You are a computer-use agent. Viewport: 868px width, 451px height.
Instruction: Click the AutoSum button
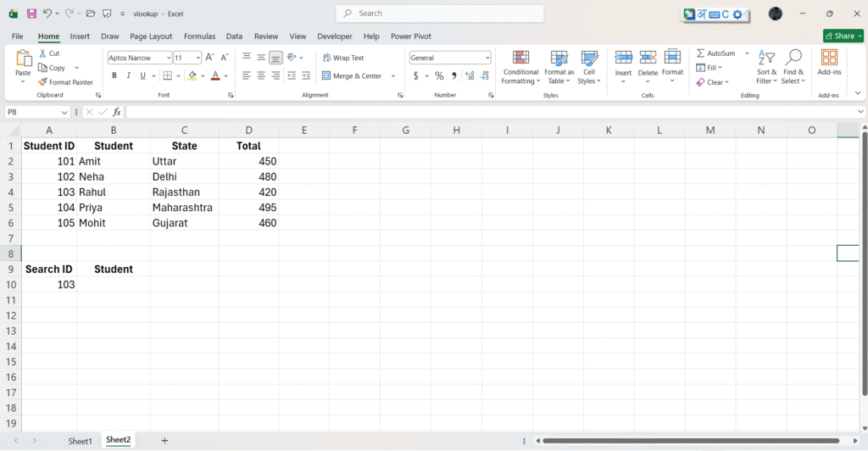716,53
